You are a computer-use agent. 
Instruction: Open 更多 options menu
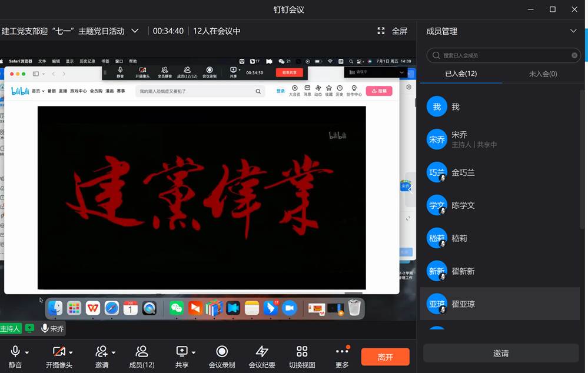(342, 352)
